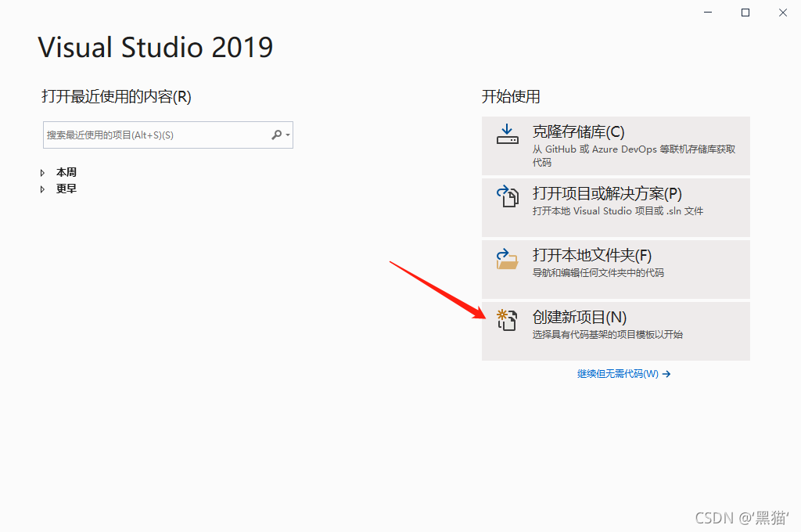Click the 打开本地文件夹(F) title text
801x532 pixels.
click(x=592, y=255)
